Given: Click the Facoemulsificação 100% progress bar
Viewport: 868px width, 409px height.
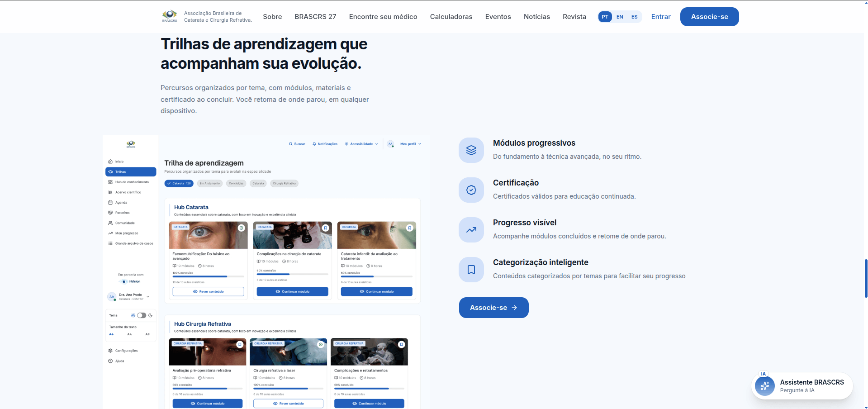Looking at the screenshot, I should [x=208, y=276].
